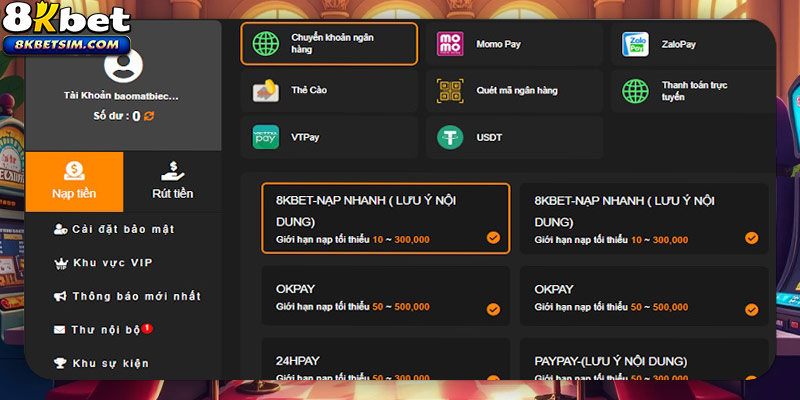Click the VIP crown icon
Viewport: 800px width, 400px height.
(x=61, y=264)
